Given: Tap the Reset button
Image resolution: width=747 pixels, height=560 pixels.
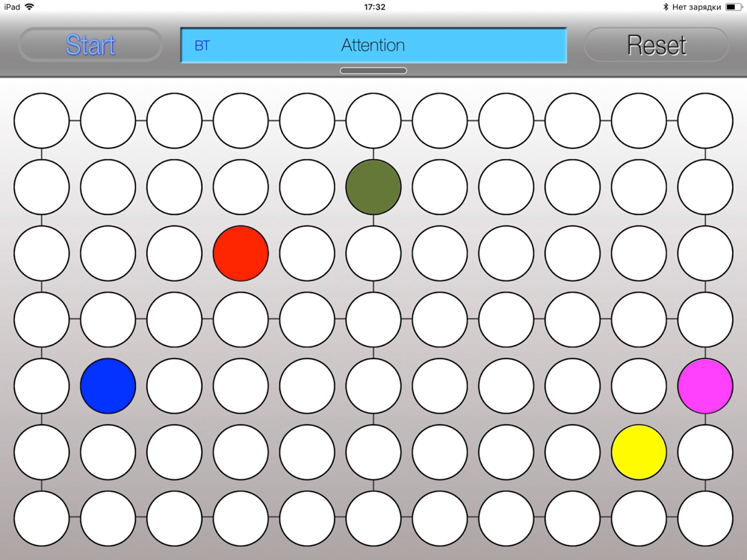Looking at the screenshot, I should (x=656, y=45).
